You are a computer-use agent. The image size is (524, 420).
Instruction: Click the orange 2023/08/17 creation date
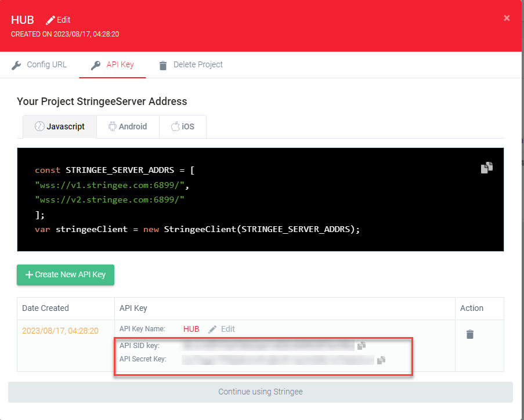coord(60,331)
